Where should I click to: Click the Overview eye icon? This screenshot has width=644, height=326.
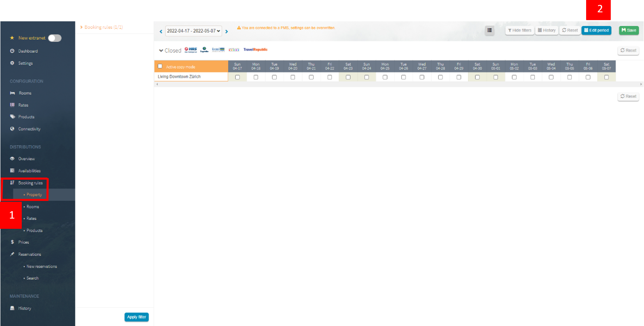pyautogui.click(x=12, y=159)
